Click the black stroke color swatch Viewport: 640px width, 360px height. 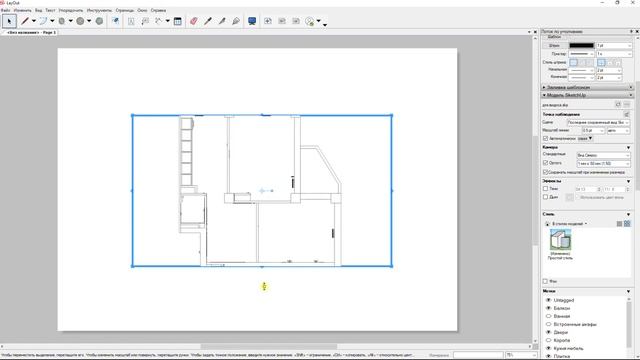click(x=582, y=45)
